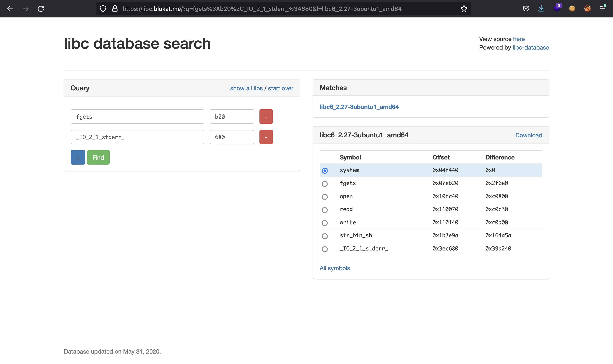This screenshot has width=613, height=364.
Task: Open the browser hamburger menu
Action: [603, 8]
